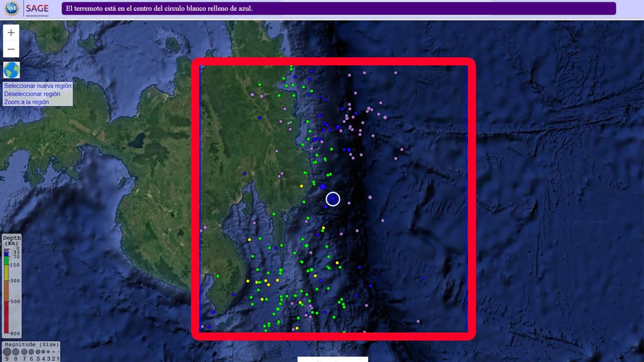
Task: Select large blue dot northwest of circled earthquake
Action: tap(323, 187)
